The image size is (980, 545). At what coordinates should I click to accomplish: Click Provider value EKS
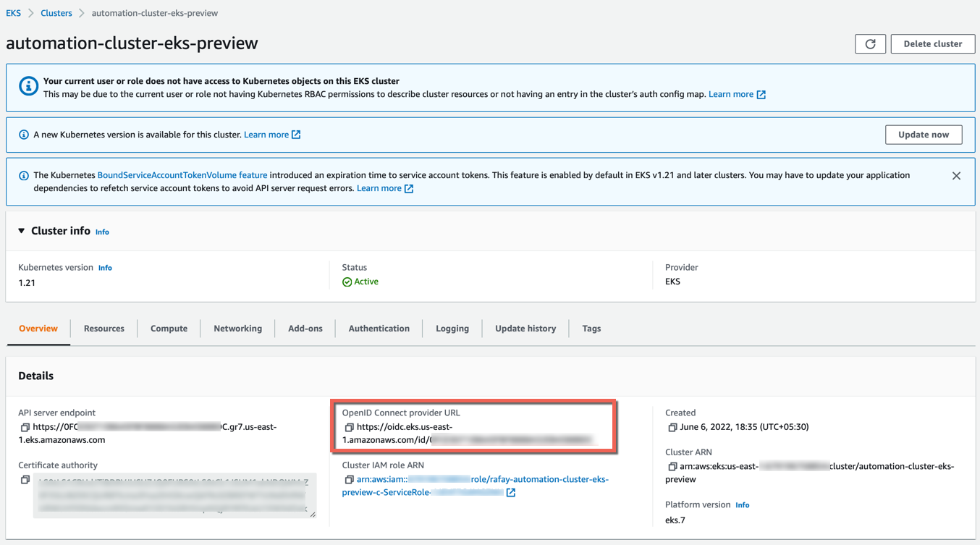pyautogui.click(x=672, y=282)
